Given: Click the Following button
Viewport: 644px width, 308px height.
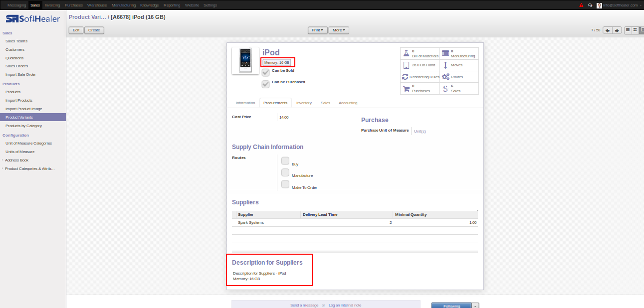Looking at the screenshot, I should [451, 306].
